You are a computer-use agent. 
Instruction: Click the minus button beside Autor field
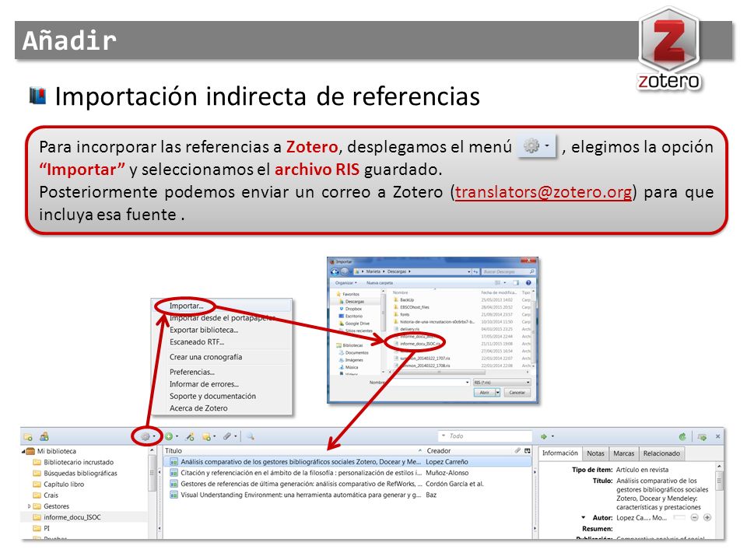coord(695,518)
